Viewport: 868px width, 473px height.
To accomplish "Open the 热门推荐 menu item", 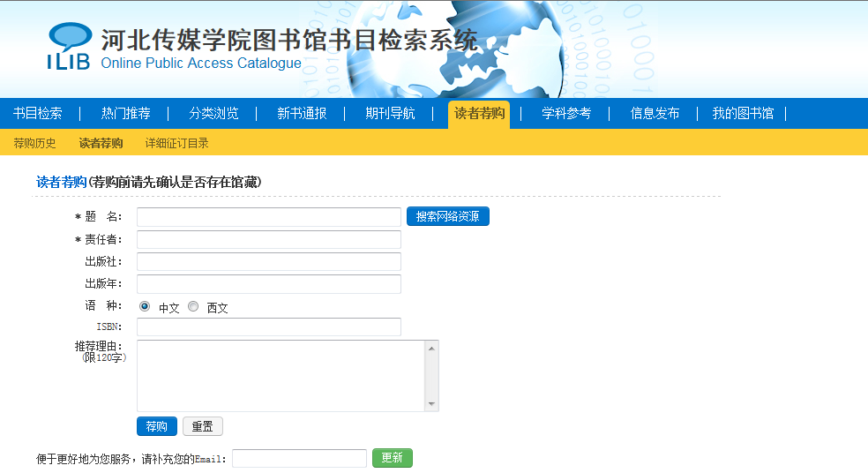I will tap(125, 114).
